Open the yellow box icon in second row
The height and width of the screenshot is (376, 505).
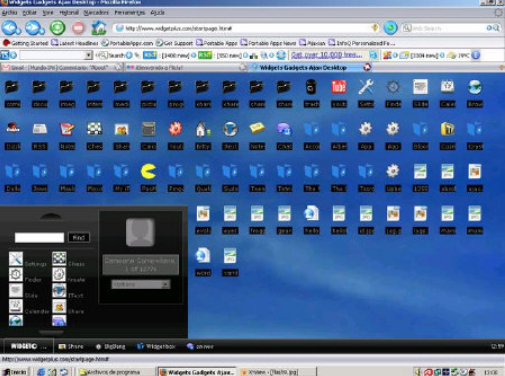pyautogui.click(x=447, y=129)
